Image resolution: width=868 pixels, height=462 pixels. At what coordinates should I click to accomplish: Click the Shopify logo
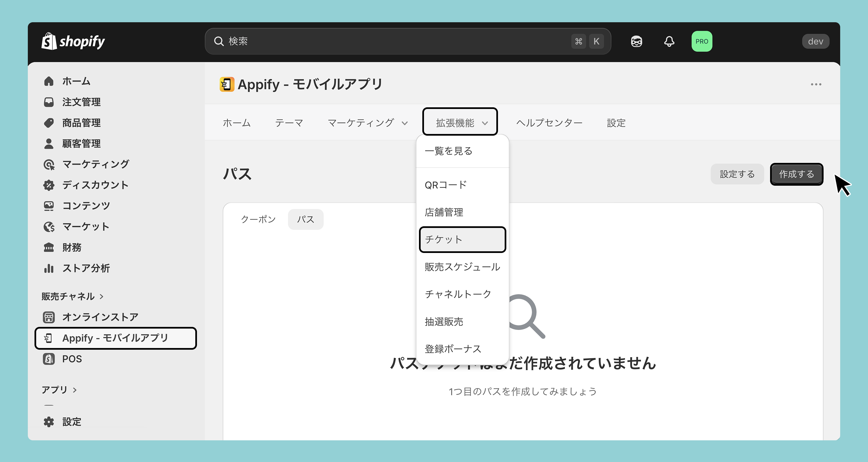(x=73, y=41)
